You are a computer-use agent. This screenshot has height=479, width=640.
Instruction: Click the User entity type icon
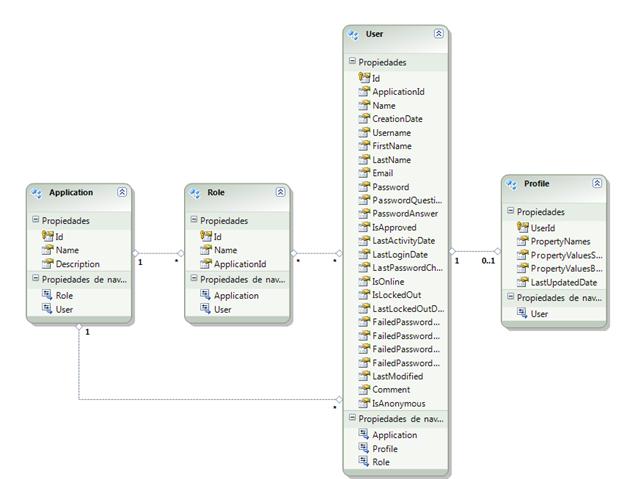pos(354,35)
